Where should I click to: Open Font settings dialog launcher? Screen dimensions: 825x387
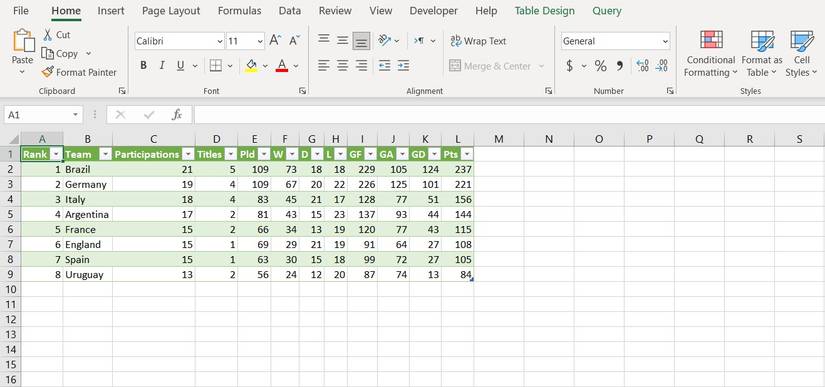click(303, 91)
